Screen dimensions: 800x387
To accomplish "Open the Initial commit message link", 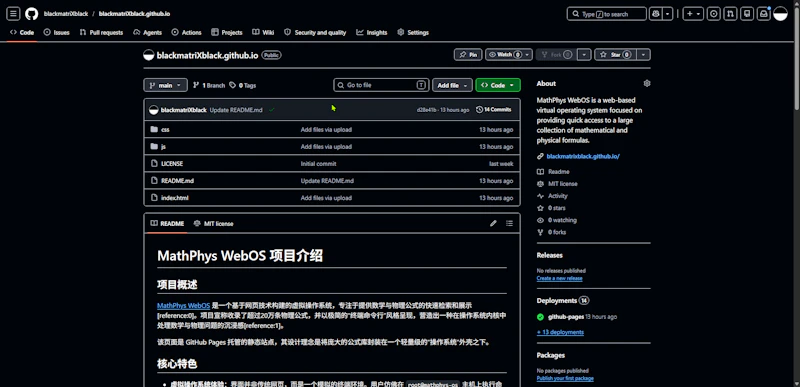I will pyautogui.click(x=318, y=164).
